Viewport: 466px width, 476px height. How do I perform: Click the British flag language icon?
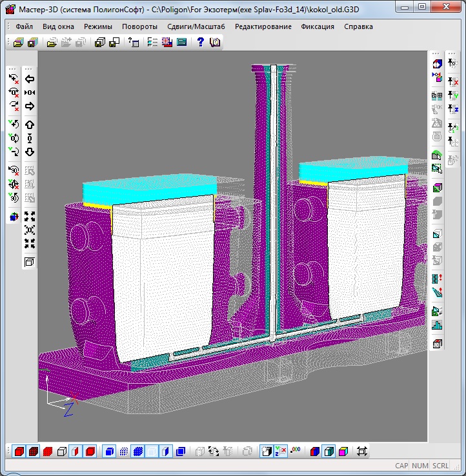click(x=167, y=43)
